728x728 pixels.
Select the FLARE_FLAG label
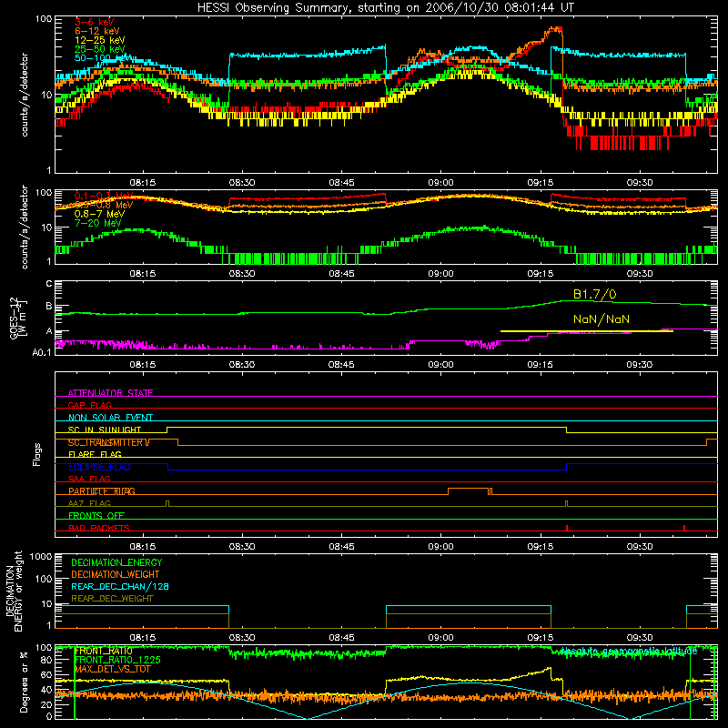[95, 454]
